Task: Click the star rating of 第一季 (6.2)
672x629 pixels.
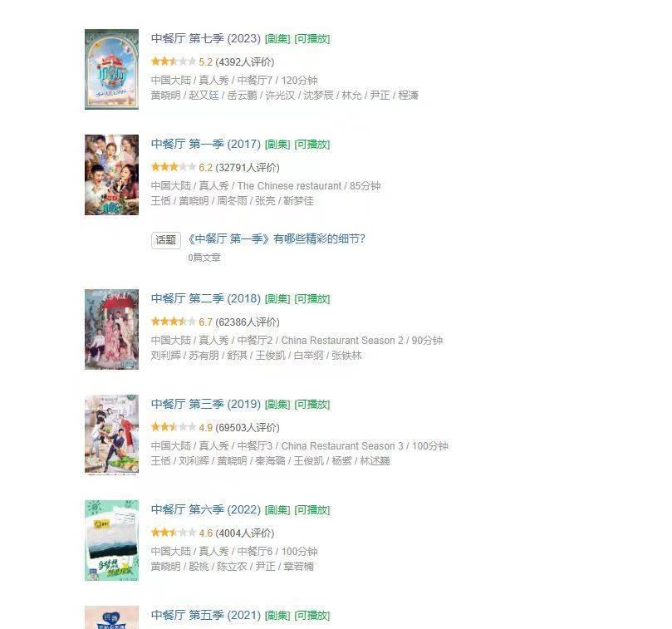Action: point(174,167)
